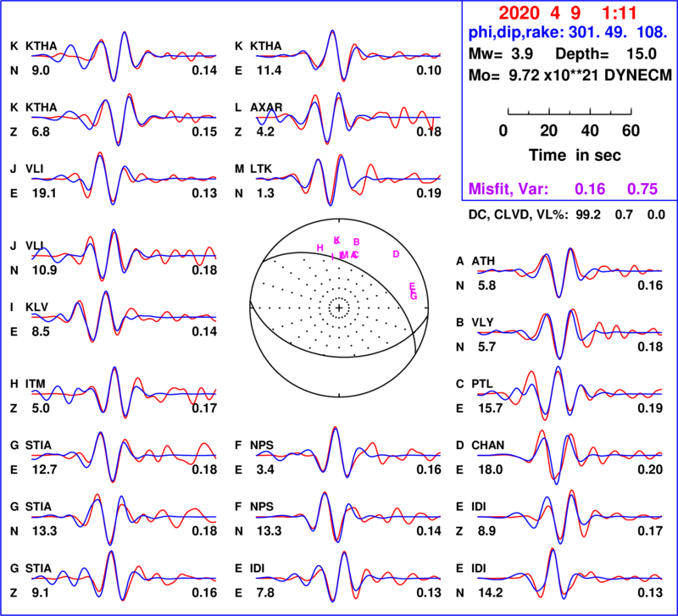The image size is (678, 616).
Task: Click the purple 0.75 variance value
Action: tap(642, 189)
